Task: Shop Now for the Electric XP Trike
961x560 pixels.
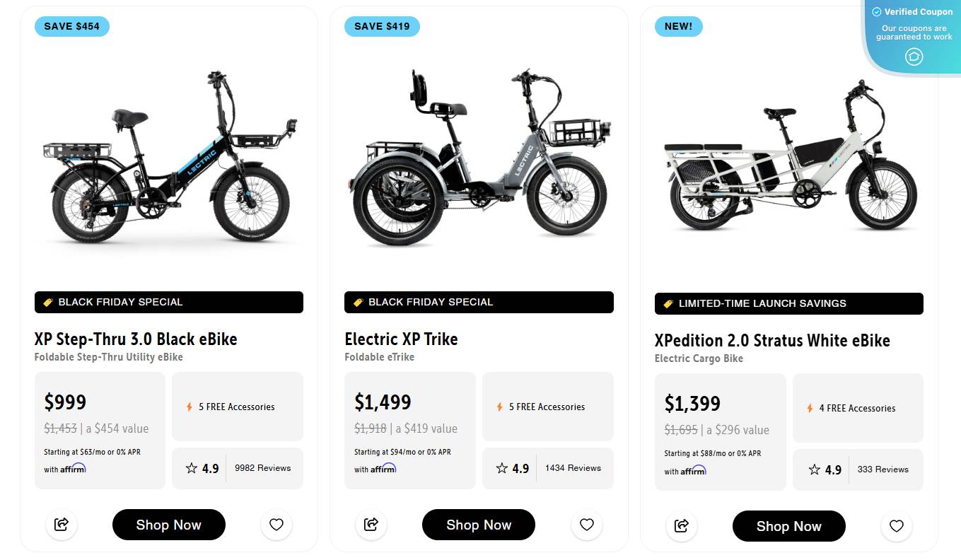Action: point(479,525)
